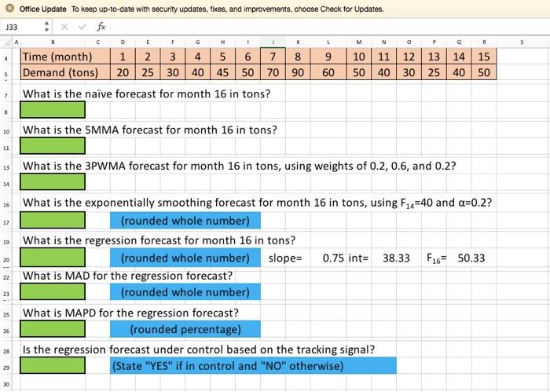Click the Name Box showing J33
Screen dimensions: 550x392
(21, 27)
